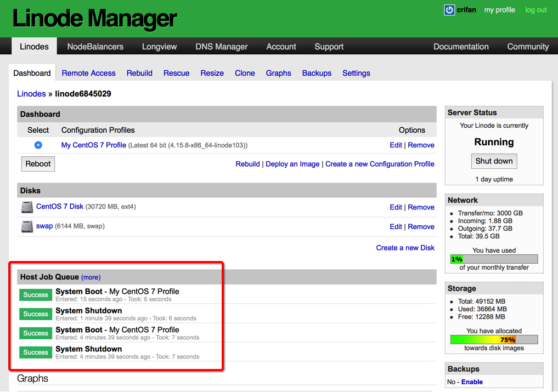Select the Dashboard sub-tab
This screenshot has width=558, height=392.
(x=32, y=73)
